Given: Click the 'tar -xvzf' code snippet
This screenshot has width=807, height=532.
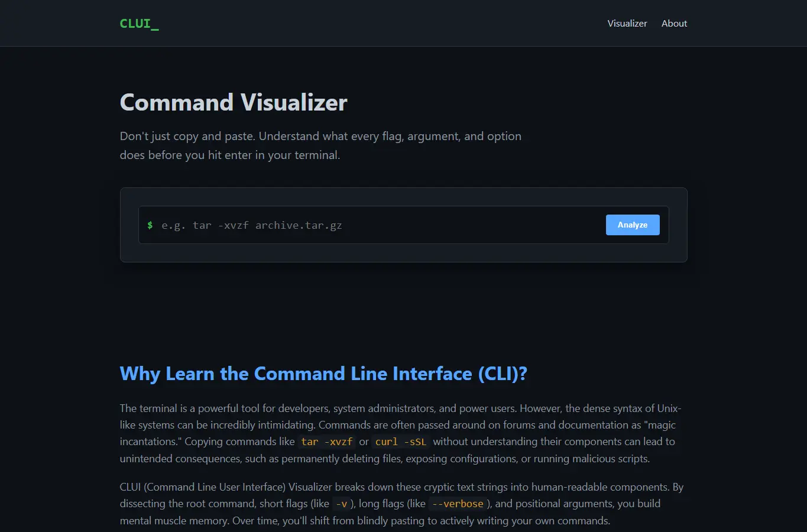Looking at the screenshot, I should tap(327, 442).
